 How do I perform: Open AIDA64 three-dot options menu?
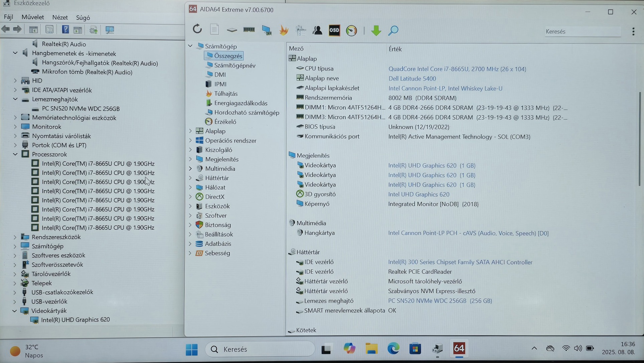click(633, 31)
